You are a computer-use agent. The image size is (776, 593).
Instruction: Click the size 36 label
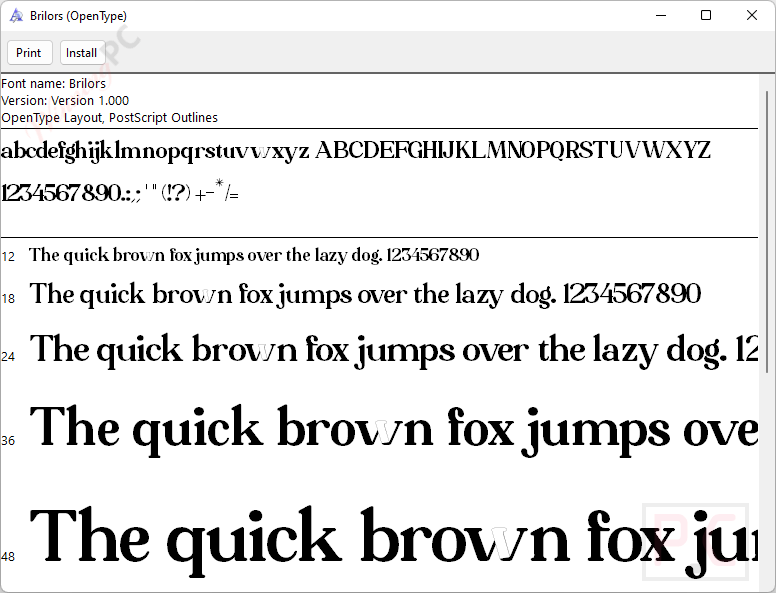point(8,441)
